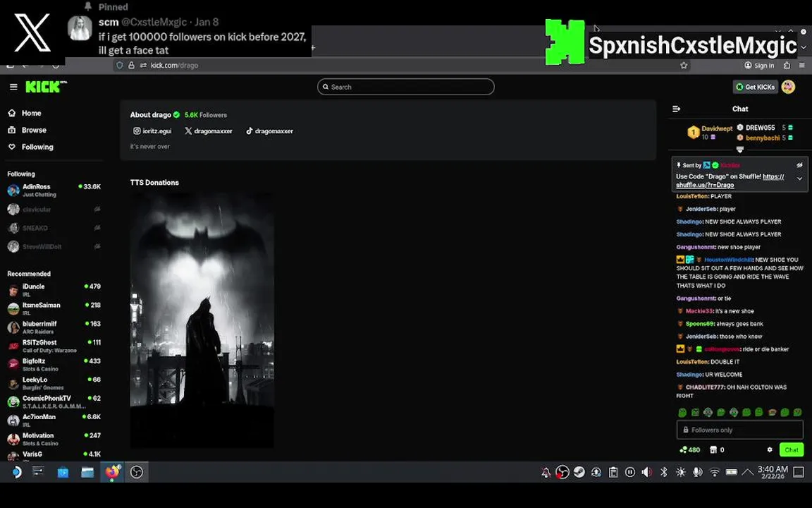812x508 pixels.
Task: Click the KICK logo
Action: tap(46, 87)
